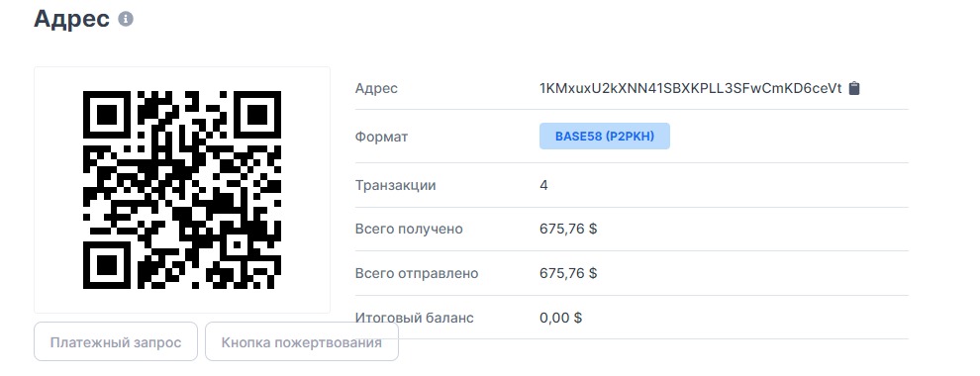The width and height of the screenshot is (980, 376).
Task: Click the Итоговый баланс label
Action: [x=415, y=318]
